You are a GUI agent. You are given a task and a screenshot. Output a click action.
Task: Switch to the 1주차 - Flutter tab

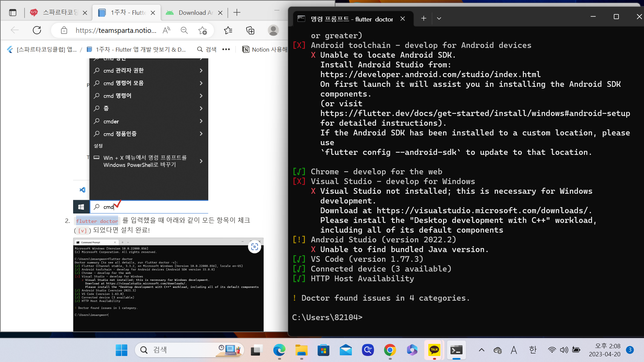126,13
